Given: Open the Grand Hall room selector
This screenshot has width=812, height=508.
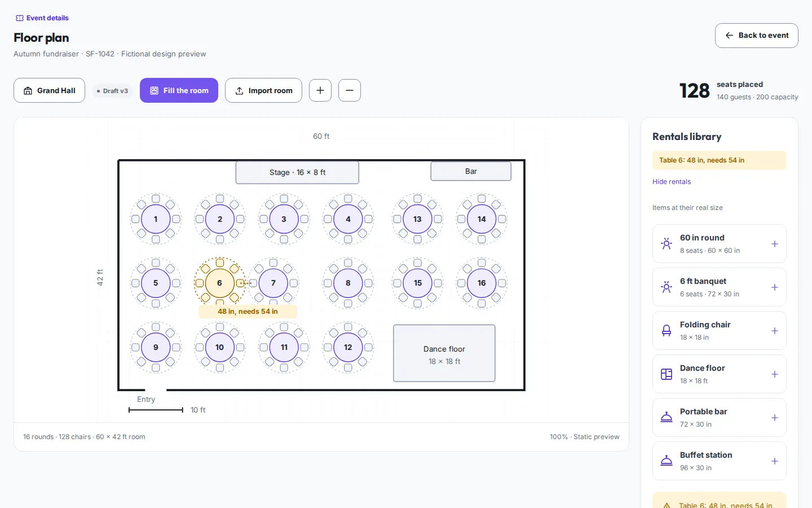Looking at the screenshot, I should pyautogui.click(x=49, y=90).
